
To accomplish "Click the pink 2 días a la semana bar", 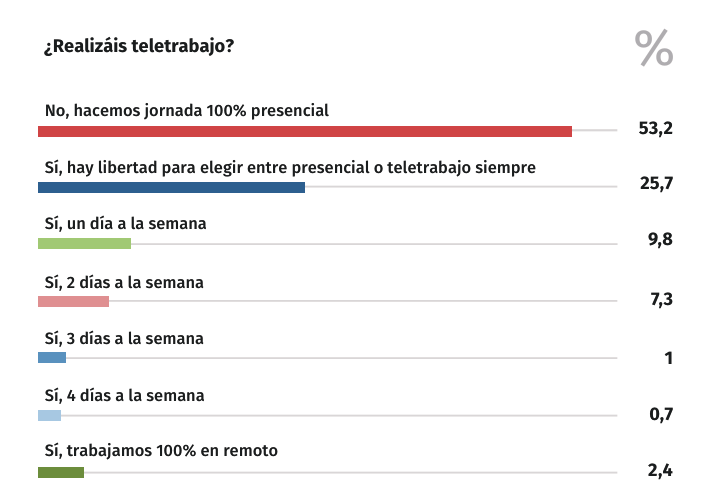I will tap(73, 301).
